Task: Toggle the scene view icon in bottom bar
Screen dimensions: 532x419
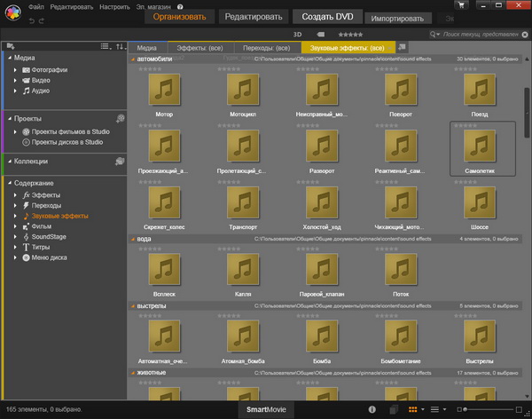Action: click(393, 409)
